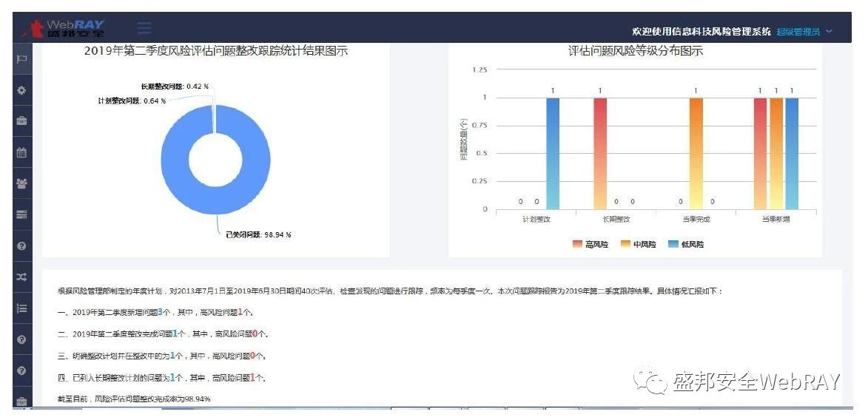868x420 pixels.
Task: Open the flag icon in the sidebar
Action: (x=21, y=59)
